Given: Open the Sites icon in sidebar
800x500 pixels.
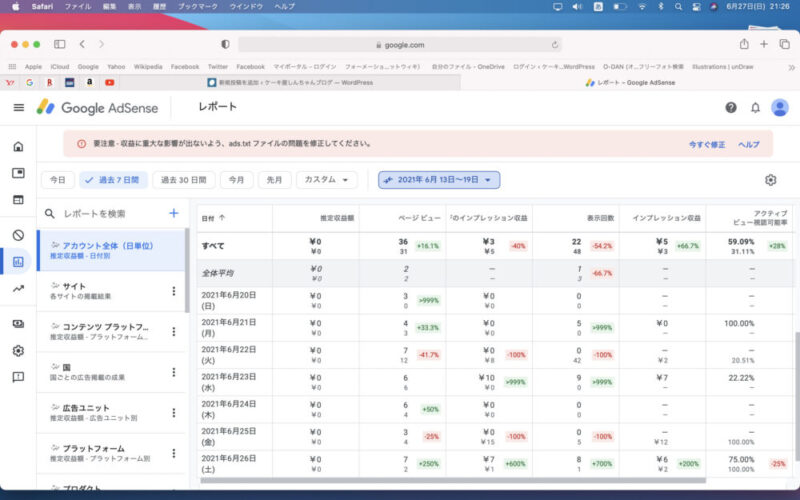Looking at the screenshot, I should pyautogui.click(x=18, y=200).
